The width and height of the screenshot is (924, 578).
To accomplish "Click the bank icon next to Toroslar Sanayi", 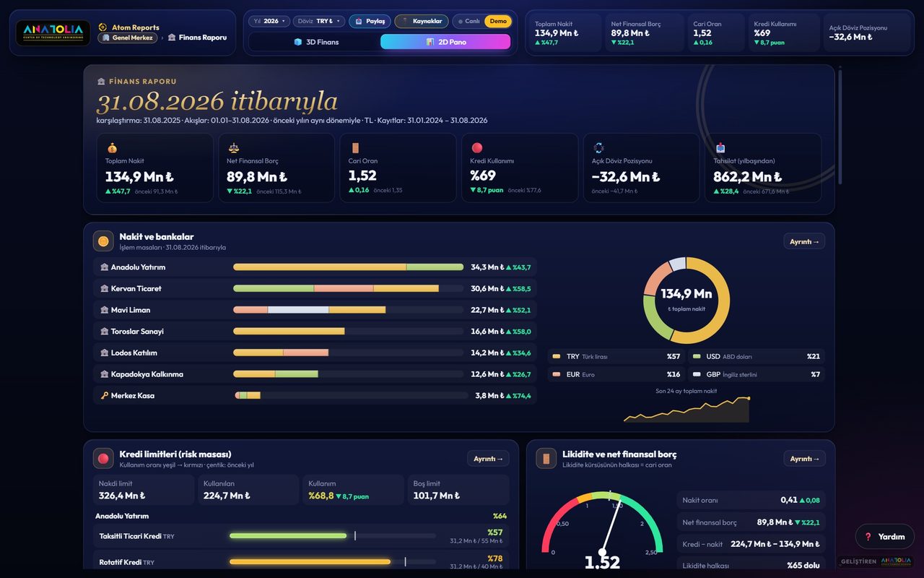I will [x=105, y=332].
